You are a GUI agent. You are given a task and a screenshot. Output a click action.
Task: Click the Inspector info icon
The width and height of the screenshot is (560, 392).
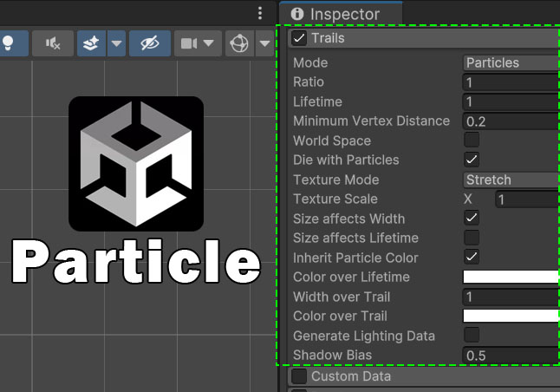[297, 14]
